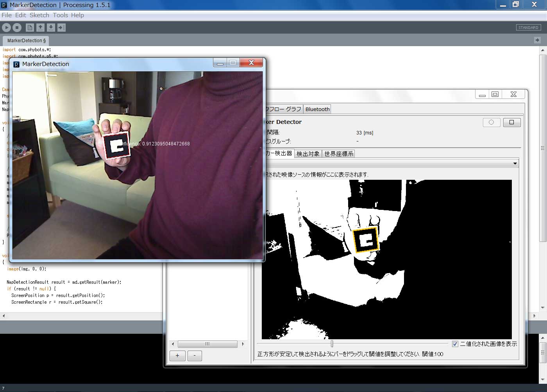The width and height of the screenshot is (547, 392).
Task: Select the 検出対象 tab
Action: (308, 154)
